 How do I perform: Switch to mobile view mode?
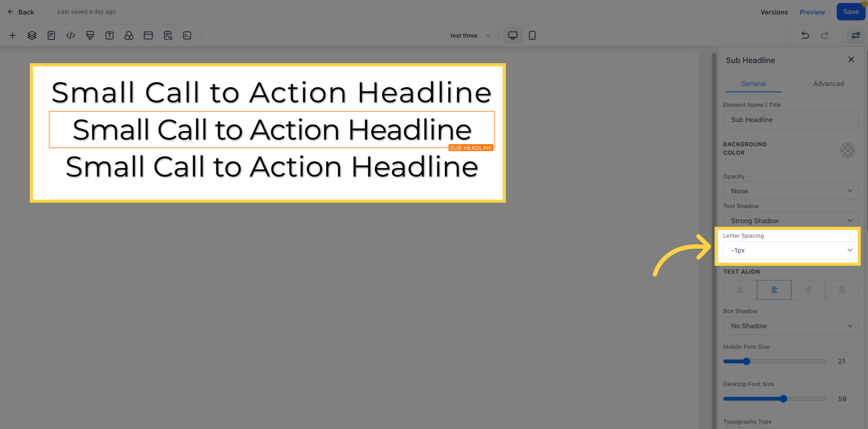(532, 35)
